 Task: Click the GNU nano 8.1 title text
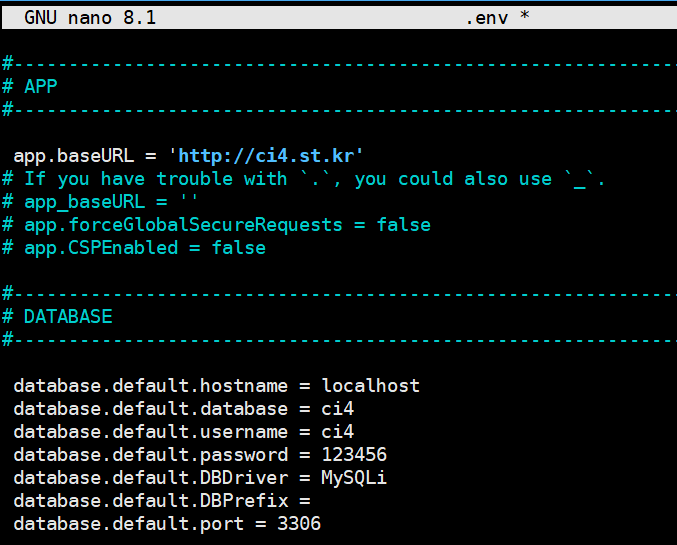tap(90, 18)
